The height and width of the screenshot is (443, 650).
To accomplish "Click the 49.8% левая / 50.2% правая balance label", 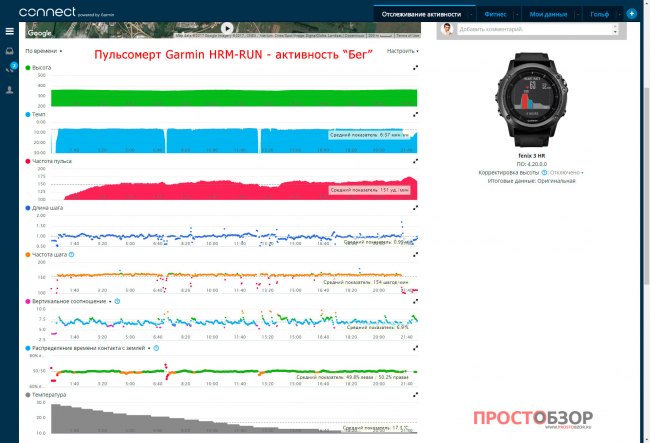I will (x=352, y=377).
